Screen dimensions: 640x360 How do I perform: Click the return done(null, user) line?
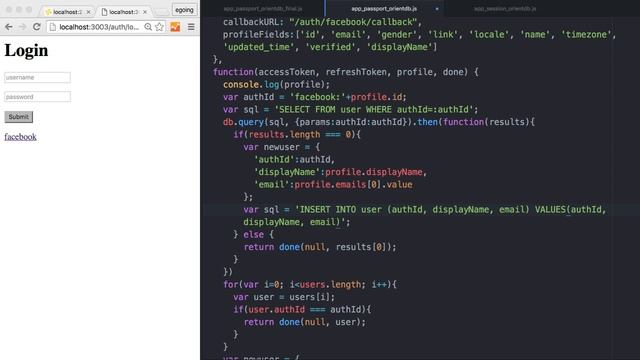[304, 322]
